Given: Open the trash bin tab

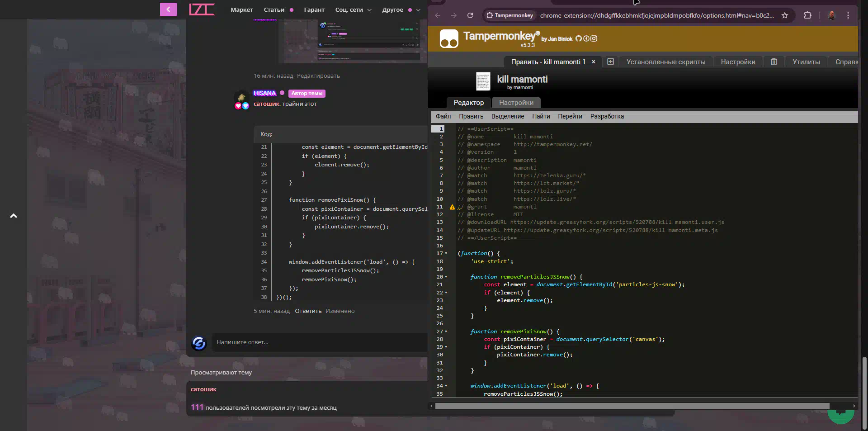Looking at the screenshot, I should click(x=774, y=62).
